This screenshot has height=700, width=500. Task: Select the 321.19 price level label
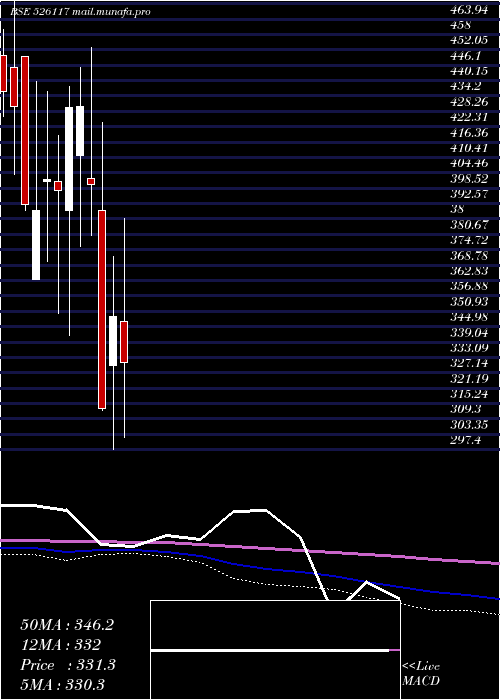(469, 379)
